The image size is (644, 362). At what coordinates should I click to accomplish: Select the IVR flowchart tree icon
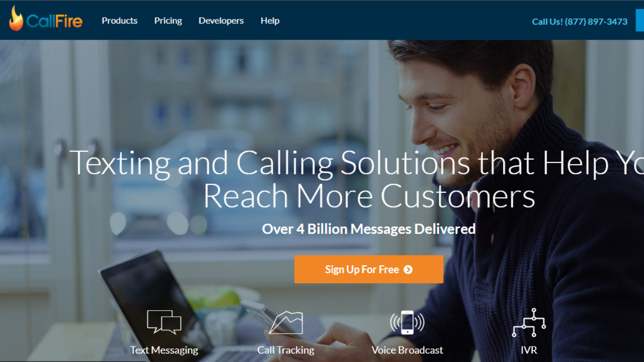[x=529, y=322]
